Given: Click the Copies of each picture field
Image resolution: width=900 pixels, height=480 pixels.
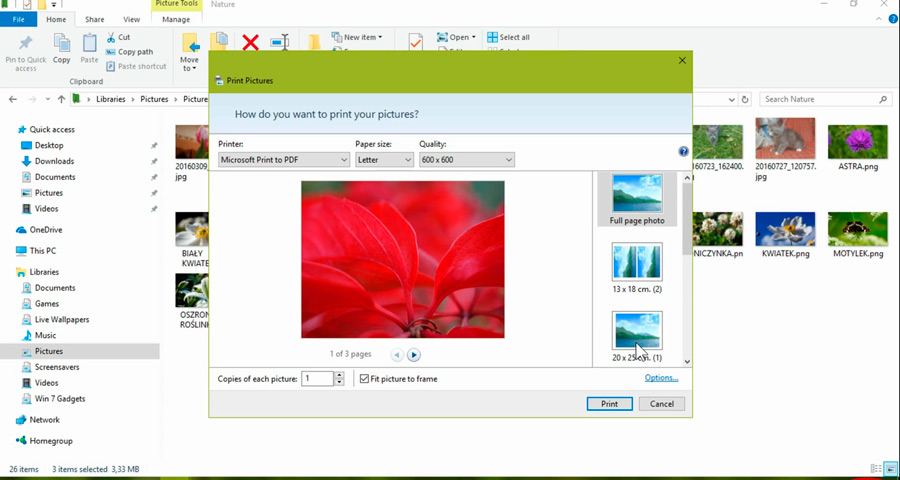Looking at the screenshot, I should point(317,378).
